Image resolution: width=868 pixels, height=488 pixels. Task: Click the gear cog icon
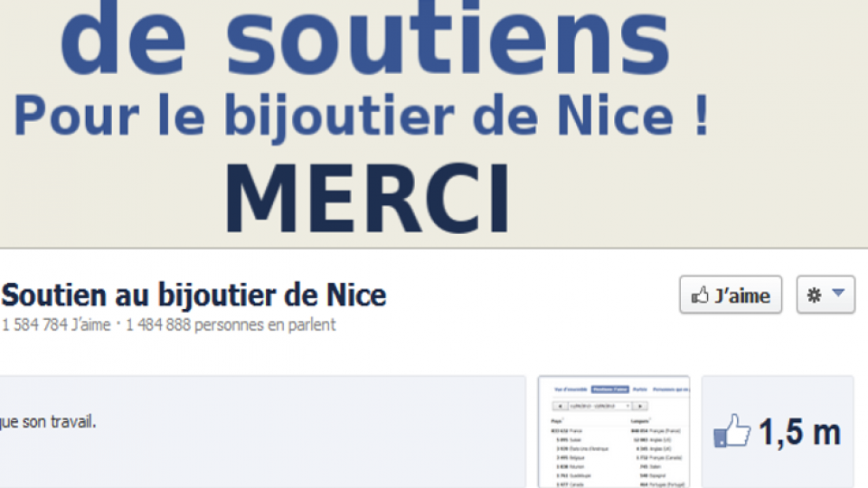(x=814, y=295)
